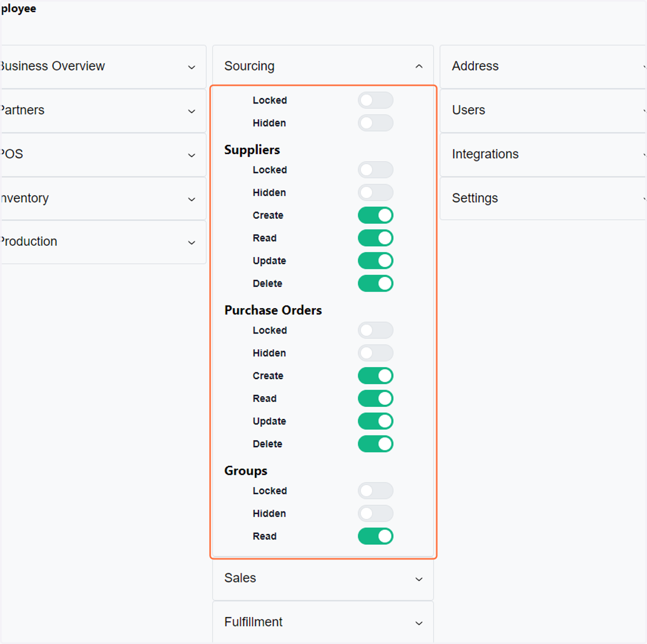
Task: Disable Read permission for Suppliers
Action: point(376,238)
